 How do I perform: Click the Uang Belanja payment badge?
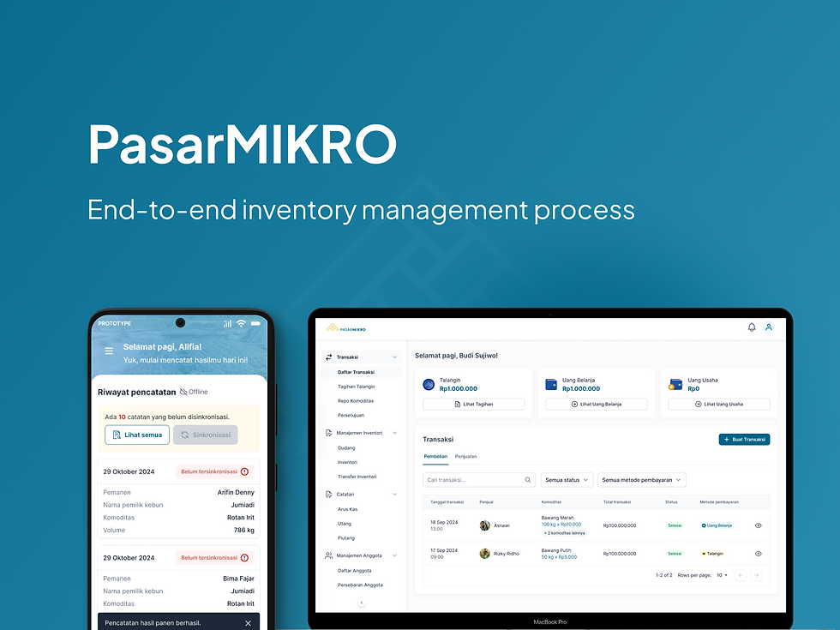pos(717,525)
